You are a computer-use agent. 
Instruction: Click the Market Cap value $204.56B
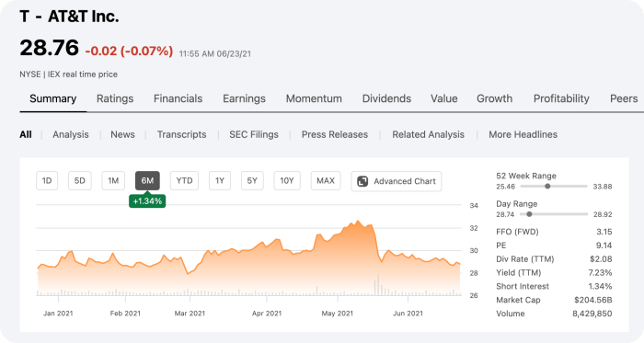tap(593, 300)
